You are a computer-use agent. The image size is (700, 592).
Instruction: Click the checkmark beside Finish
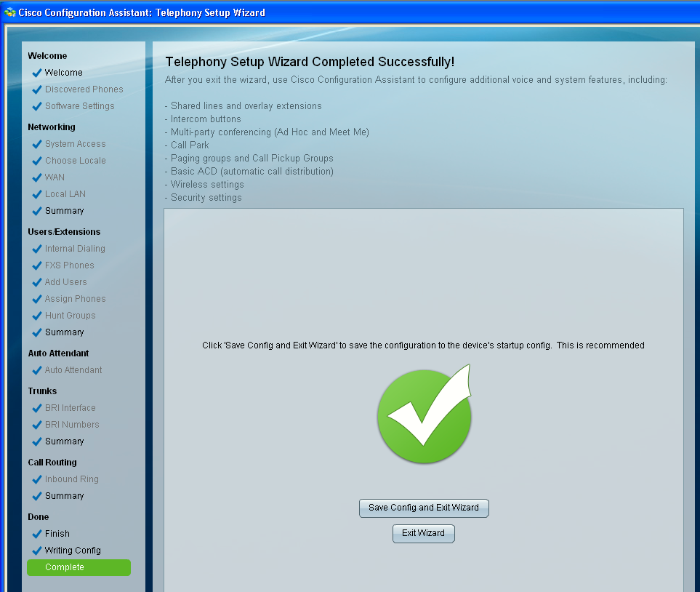point(37,534)
